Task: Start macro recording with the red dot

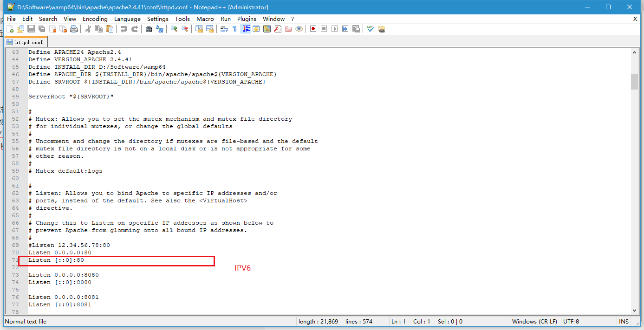Action: [x=313, y=29]
